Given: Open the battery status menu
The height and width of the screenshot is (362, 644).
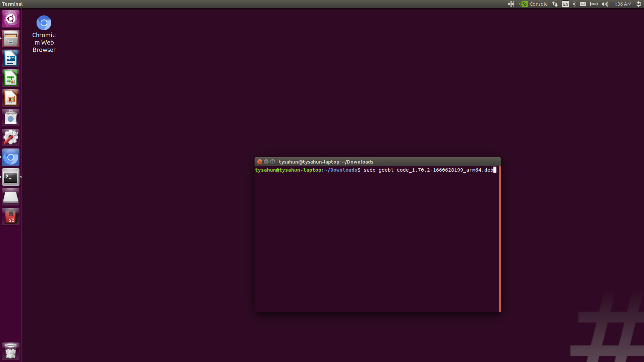Looking at the screenshot, I should [x=594, y=4].
